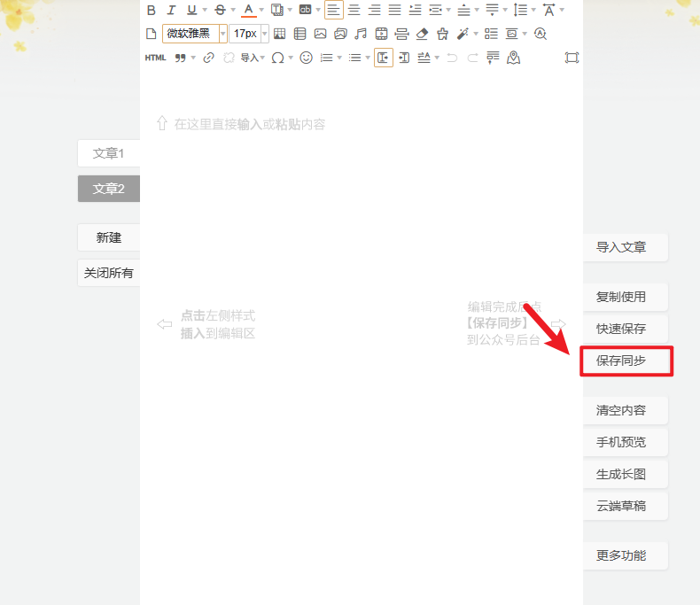Center align the text

(x=354, y=10)
